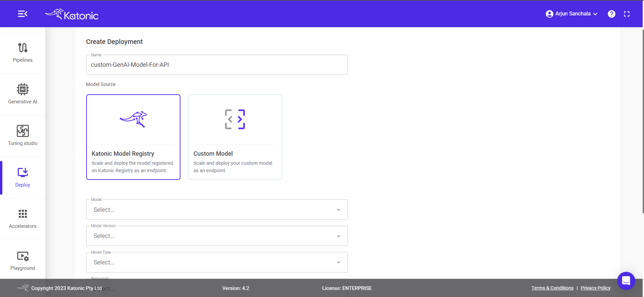Expand the Model Version dropdown

[217, 236]
